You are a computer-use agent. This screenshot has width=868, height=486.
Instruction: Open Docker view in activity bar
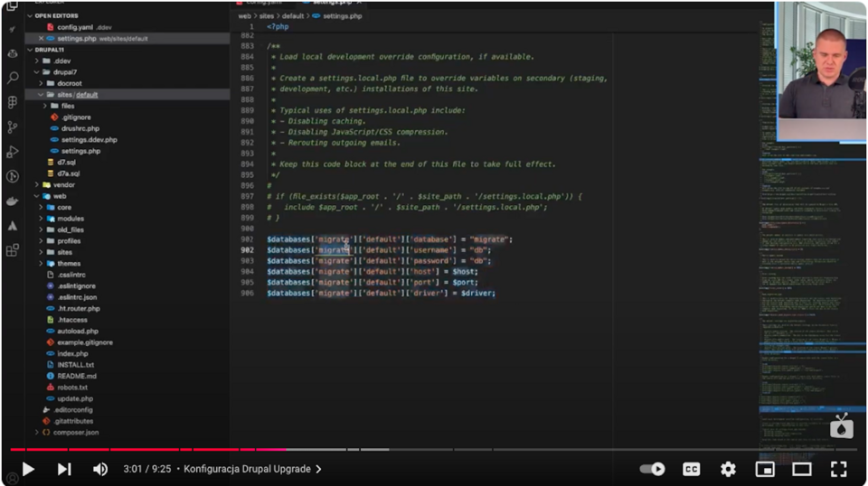[x=12, y=201]
